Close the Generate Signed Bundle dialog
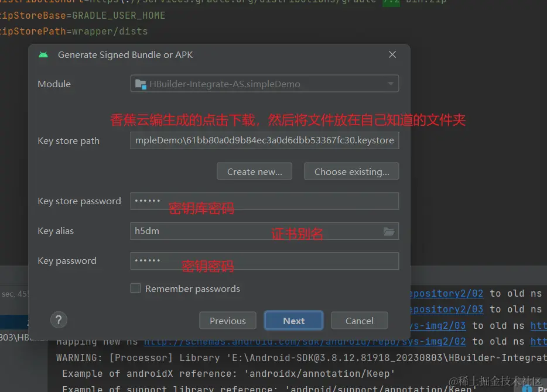Viewport: 547px width, 392px height. (392, 54)
